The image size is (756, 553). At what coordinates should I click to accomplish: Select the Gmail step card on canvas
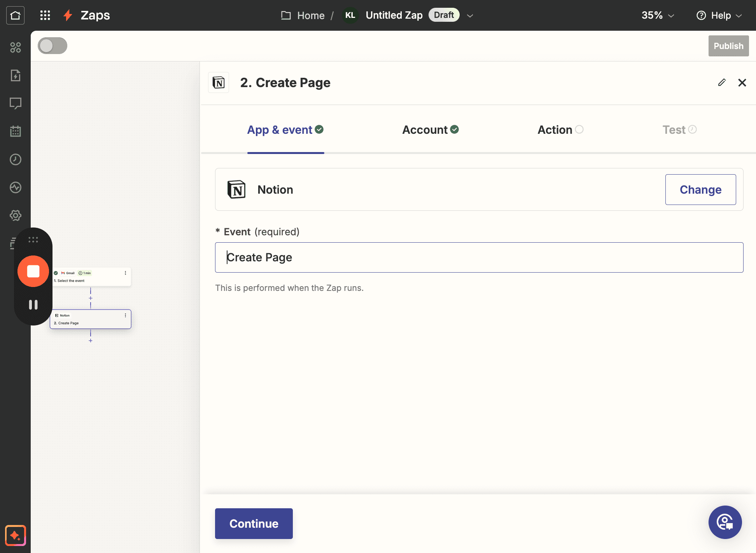tap(91, 277)
